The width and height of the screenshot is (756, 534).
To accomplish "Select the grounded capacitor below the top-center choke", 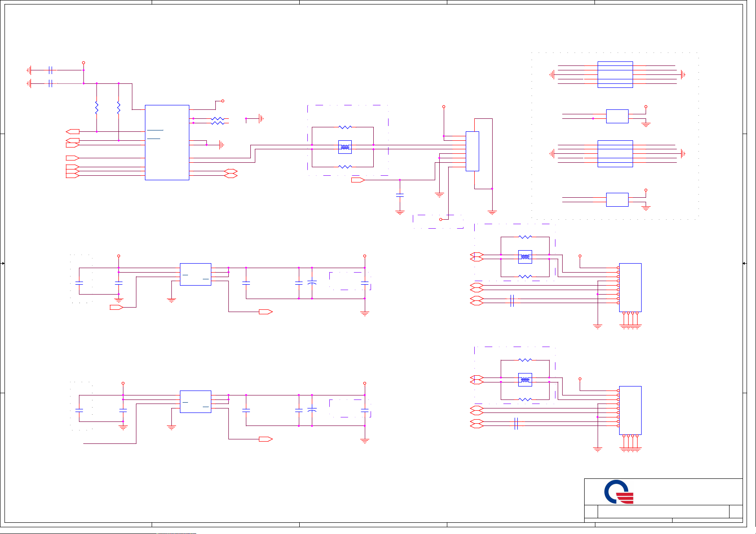I will (x=400, y=195).
